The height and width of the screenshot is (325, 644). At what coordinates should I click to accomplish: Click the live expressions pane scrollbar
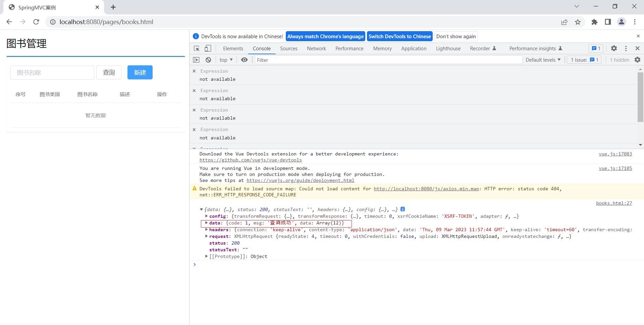(640, 97)
